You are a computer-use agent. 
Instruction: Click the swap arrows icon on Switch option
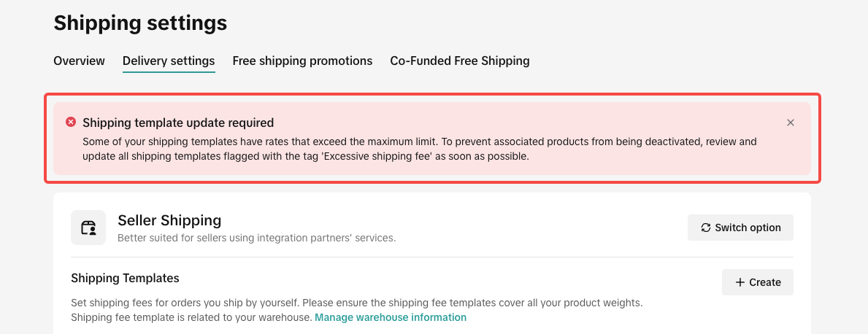(706, 228)
